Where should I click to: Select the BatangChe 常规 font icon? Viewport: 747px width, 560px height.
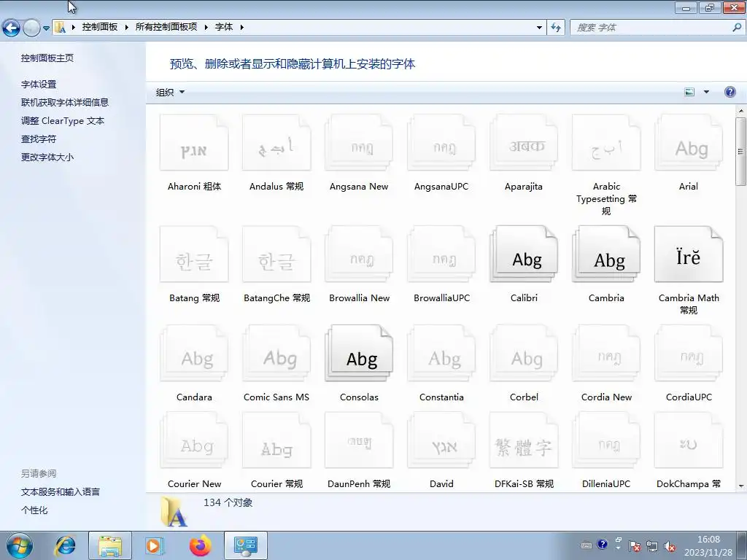pyautogui.click(x=276, y=254)
